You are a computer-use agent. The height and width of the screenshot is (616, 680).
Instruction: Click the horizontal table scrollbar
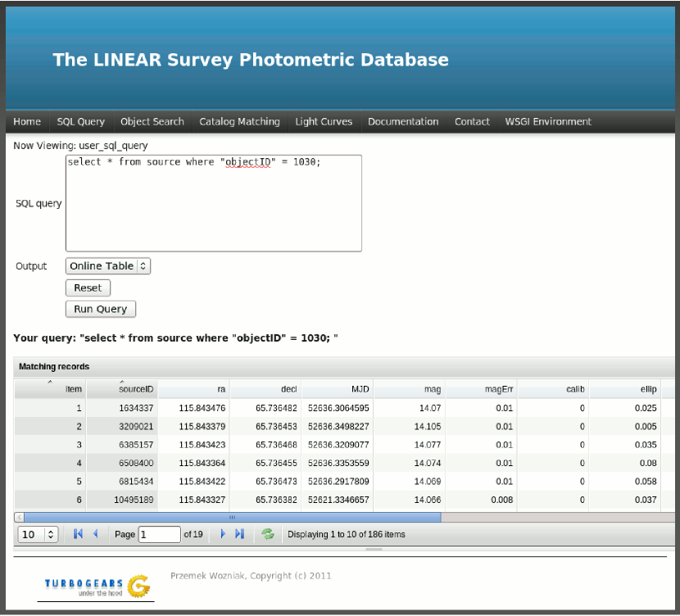pyautogui.click(x=232, y=517)
